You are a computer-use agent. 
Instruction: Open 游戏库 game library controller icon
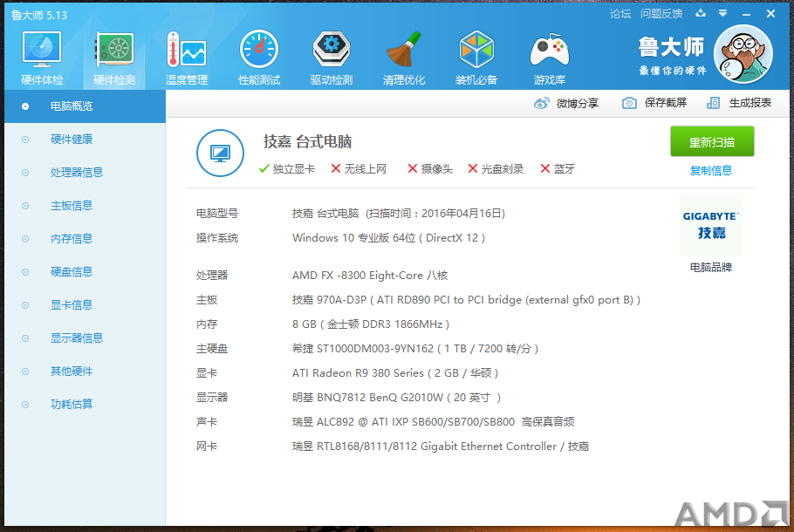coord(550,58)
